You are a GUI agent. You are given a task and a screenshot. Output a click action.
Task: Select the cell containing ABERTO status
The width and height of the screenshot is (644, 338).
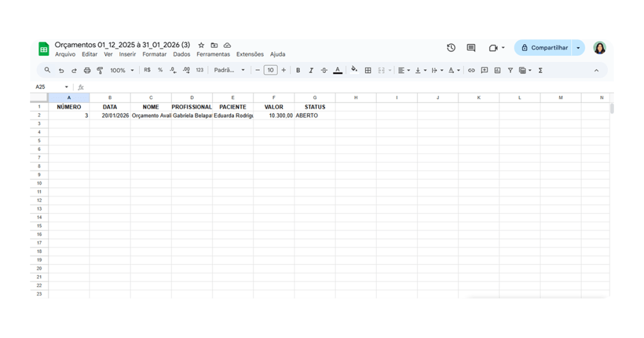(x=314, y=116)
